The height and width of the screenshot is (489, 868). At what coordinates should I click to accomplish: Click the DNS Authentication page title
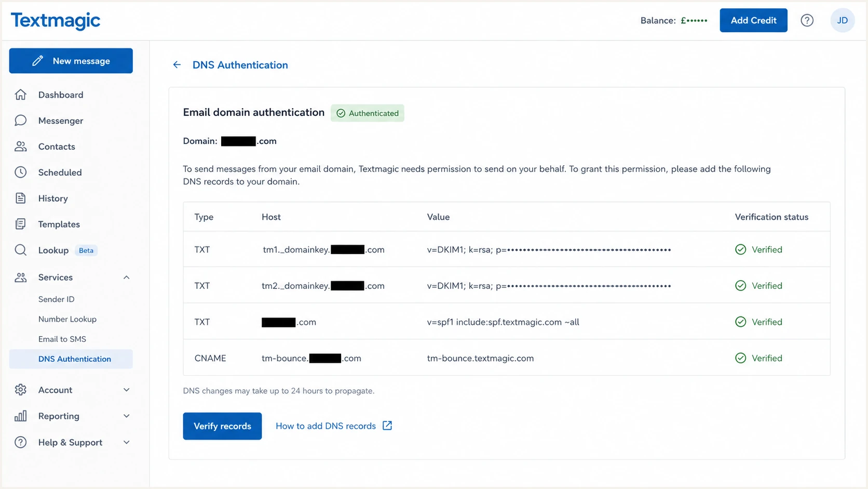click(240, 65)
